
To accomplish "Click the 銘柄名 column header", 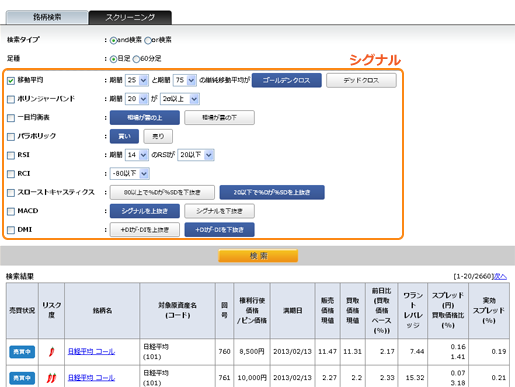I will 102,311.
